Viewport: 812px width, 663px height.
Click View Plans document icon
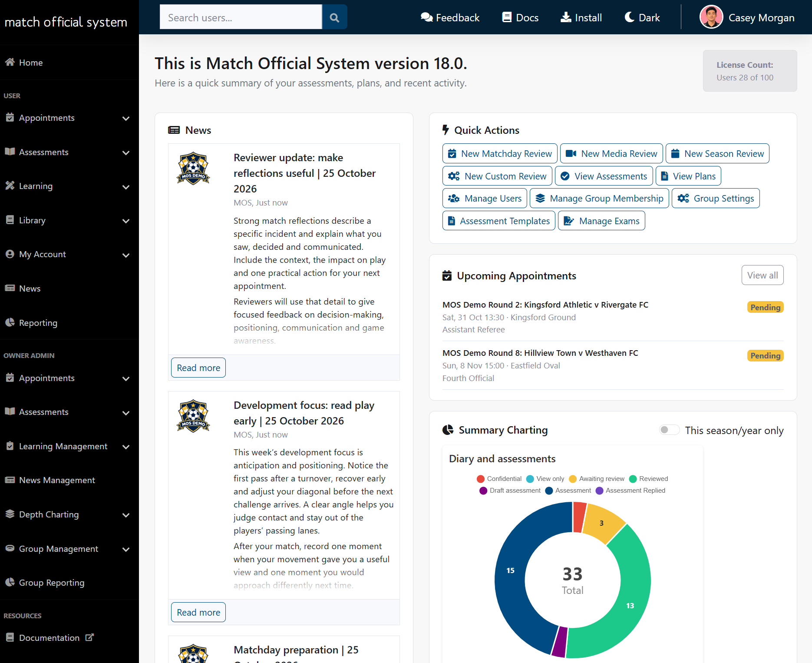(x=664, y=176)
